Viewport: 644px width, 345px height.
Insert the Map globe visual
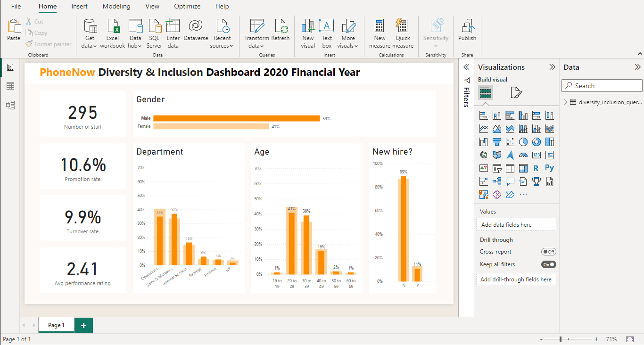[483, 155]
